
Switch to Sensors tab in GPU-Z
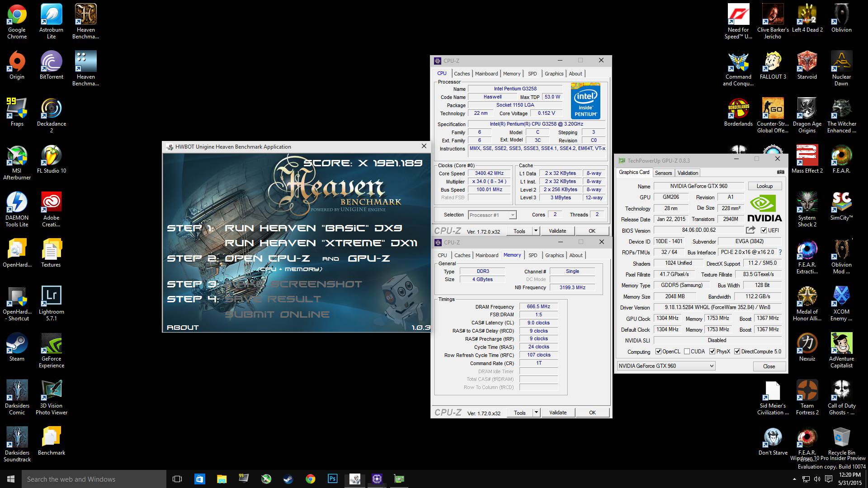(663, 173)
